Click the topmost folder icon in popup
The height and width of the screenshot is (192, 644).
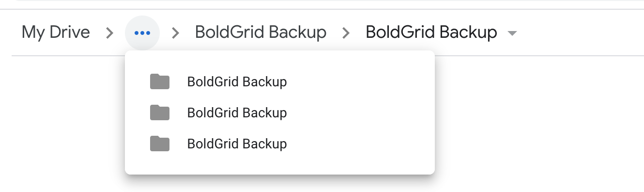coord(160,82)
